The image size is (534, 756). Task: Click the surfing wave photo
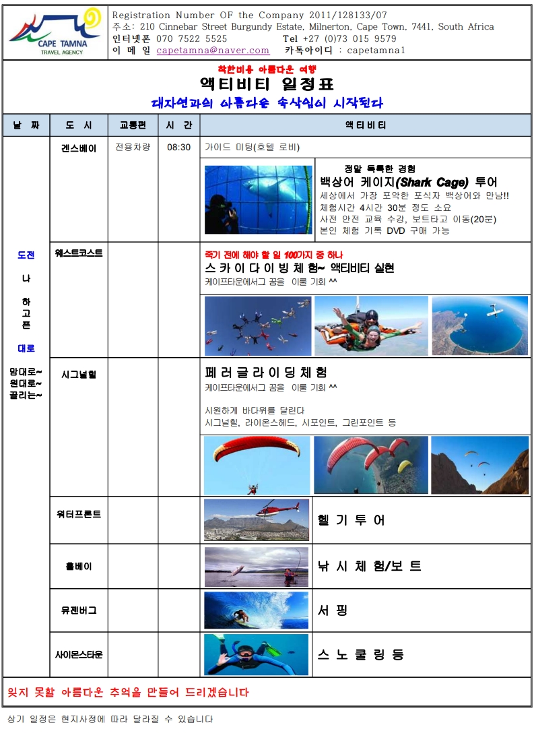[257, 610]
